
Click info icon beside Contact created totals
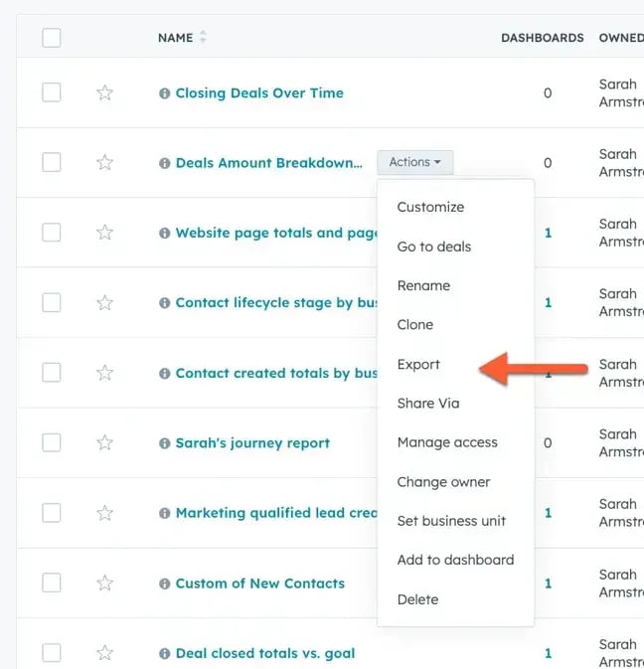point(165,374)
